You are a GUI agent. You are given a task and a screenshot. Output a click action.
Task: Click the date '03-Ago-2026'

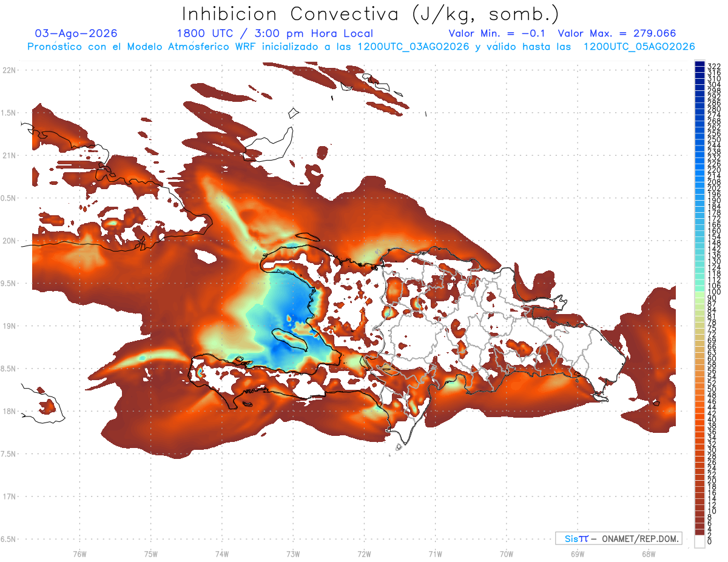pos(76,33)
